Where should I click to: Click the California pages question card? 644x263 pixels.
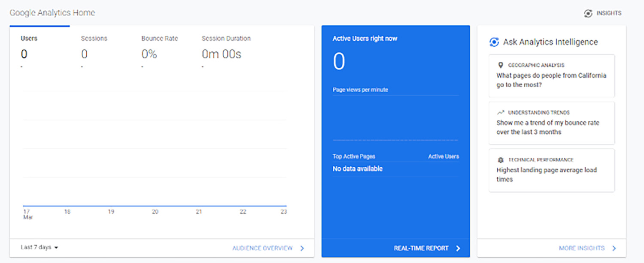(552, 76)
